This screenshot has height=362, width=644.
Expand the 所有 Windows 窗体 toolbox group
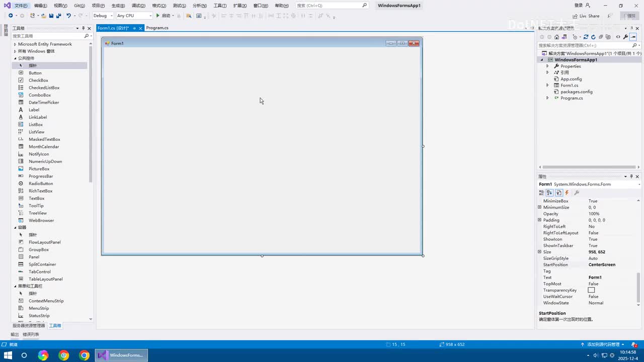pos(15,51)
